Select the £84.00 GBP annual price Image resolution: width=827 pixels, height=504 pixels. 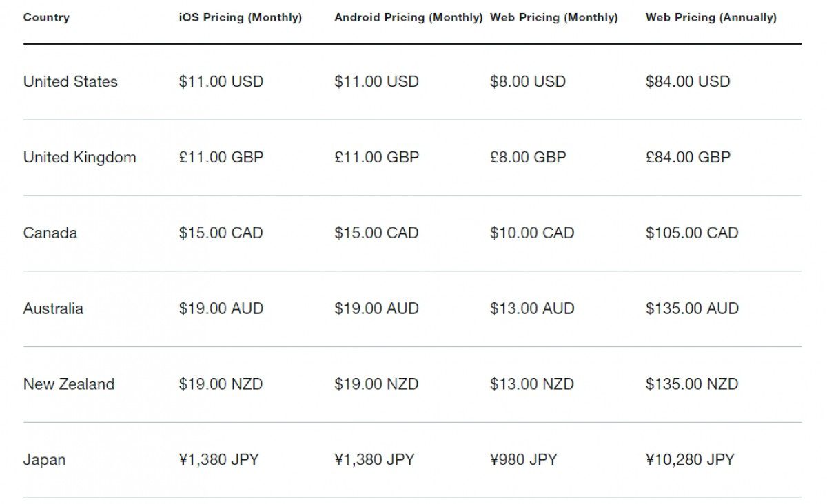(688, 158)
